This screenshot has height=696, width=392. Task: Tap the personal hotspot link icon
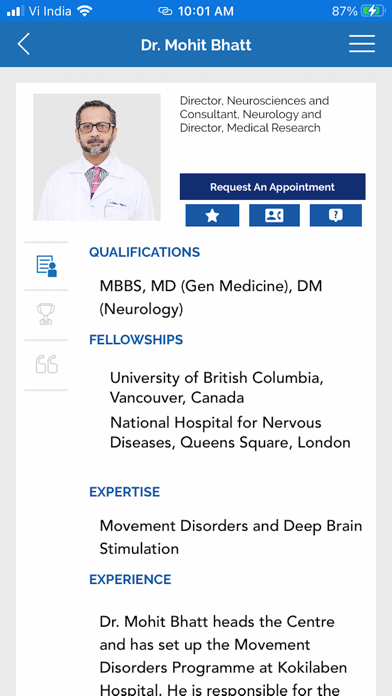[x=165, y=11]
